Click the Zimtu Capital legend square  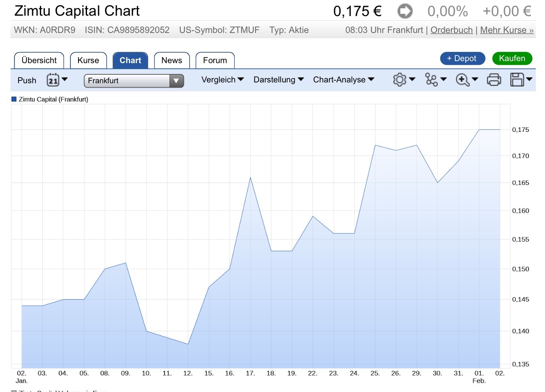[13, 99]
